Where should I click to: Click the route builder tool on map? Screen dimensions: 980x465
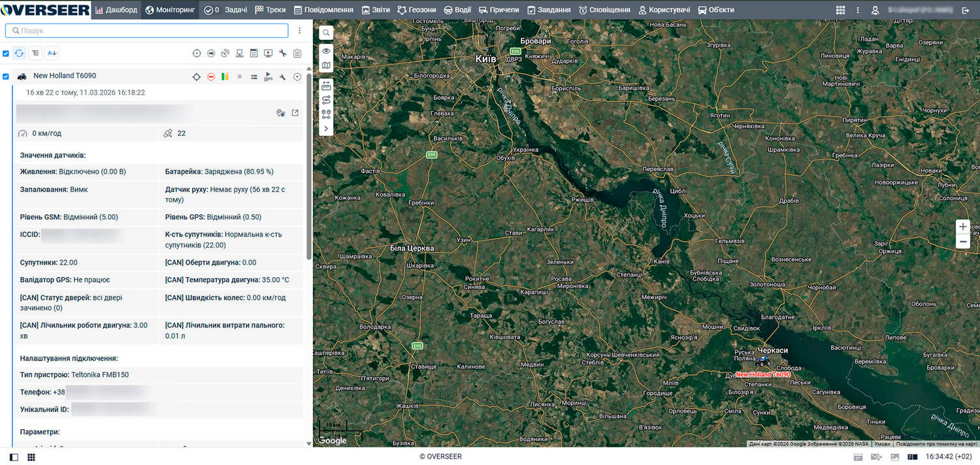click(326, 100)
